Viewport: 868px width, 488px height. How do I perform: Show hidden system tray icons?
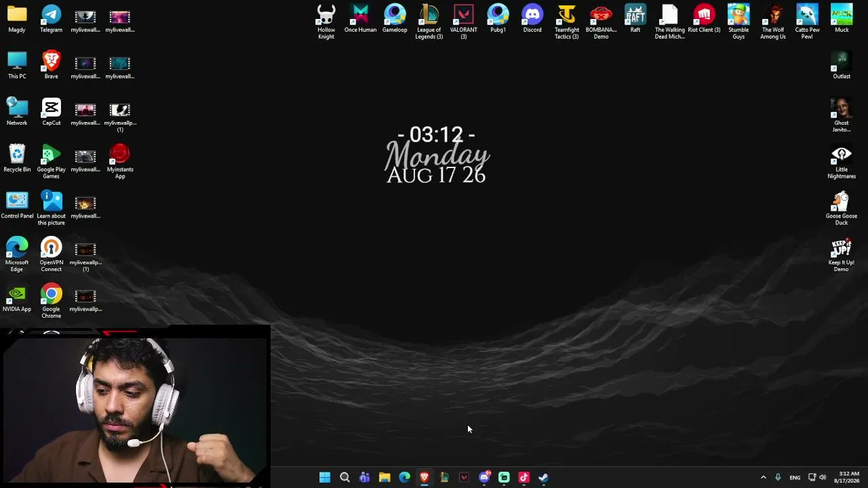[x=763, y=477]
